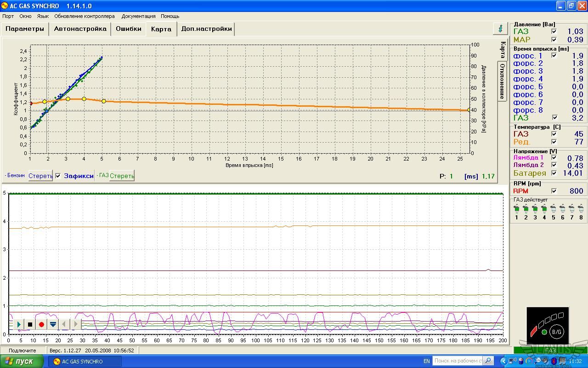Click Стереть button next to Бензин
The height and width of the screenshot is (368, 588).
(x=40, y=176)
